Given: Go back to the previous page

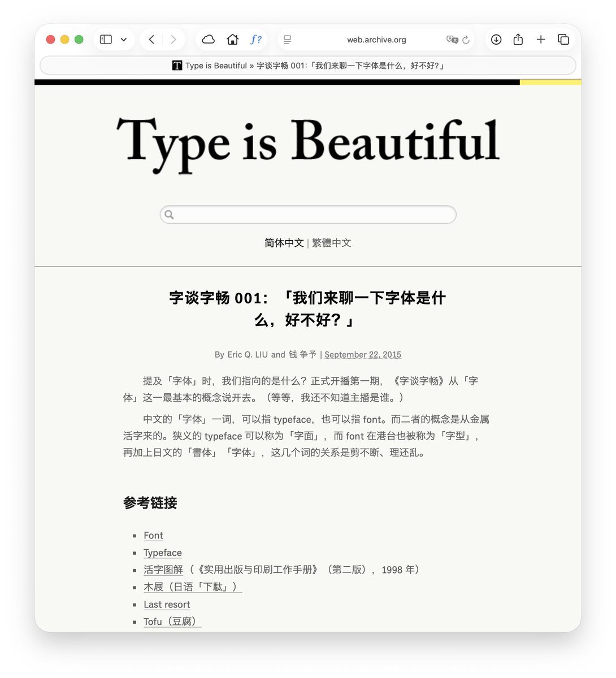Looking at the screenshot, I should coord(151,40).
